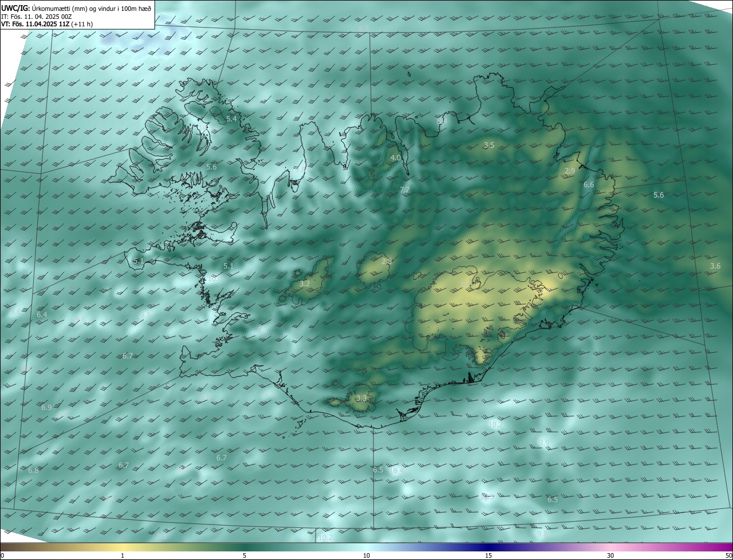Click the 6.9 value on the map
Viewport: 733px width, 560px height.
pos(46,408)
